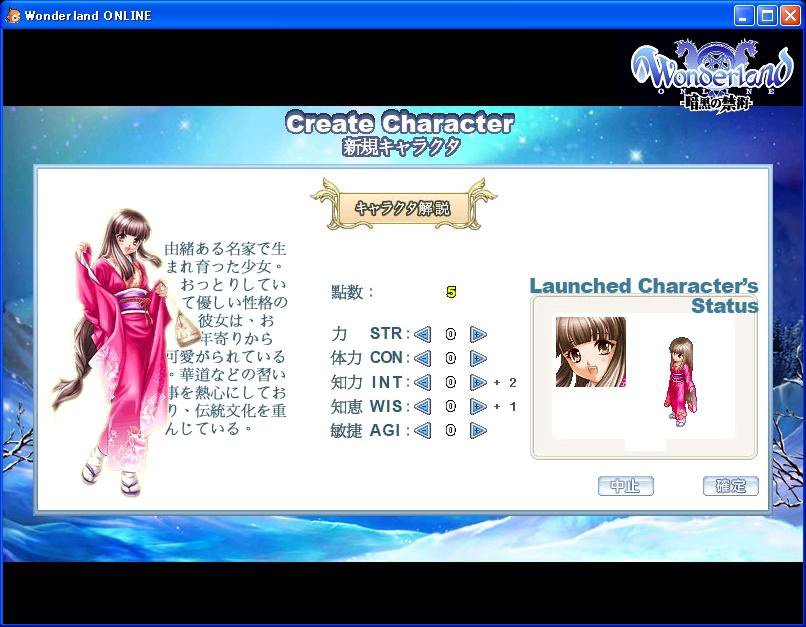Maximize the Wonderland ONLINE window
Image resolution: width=806 pixels, height=627 pixels.
[767, 15]
